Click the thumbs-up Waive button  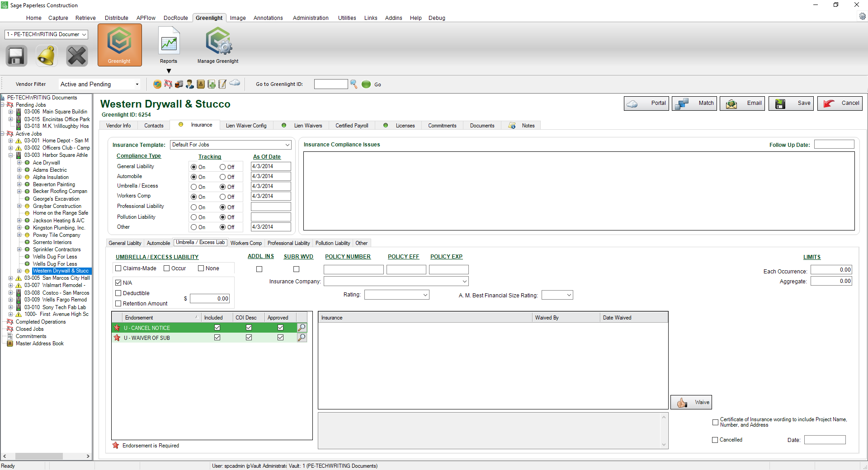691,402
